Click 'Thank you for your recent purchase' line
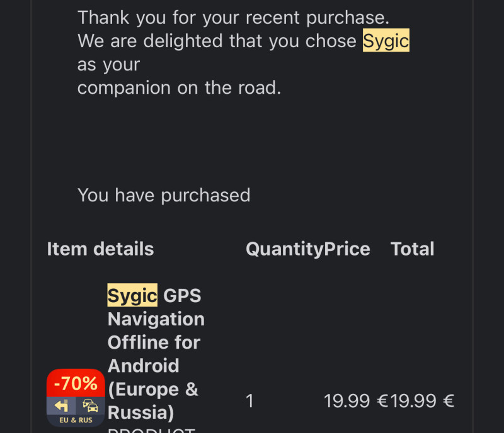This screenshot has width=504, height=433. tap(234, 18)
